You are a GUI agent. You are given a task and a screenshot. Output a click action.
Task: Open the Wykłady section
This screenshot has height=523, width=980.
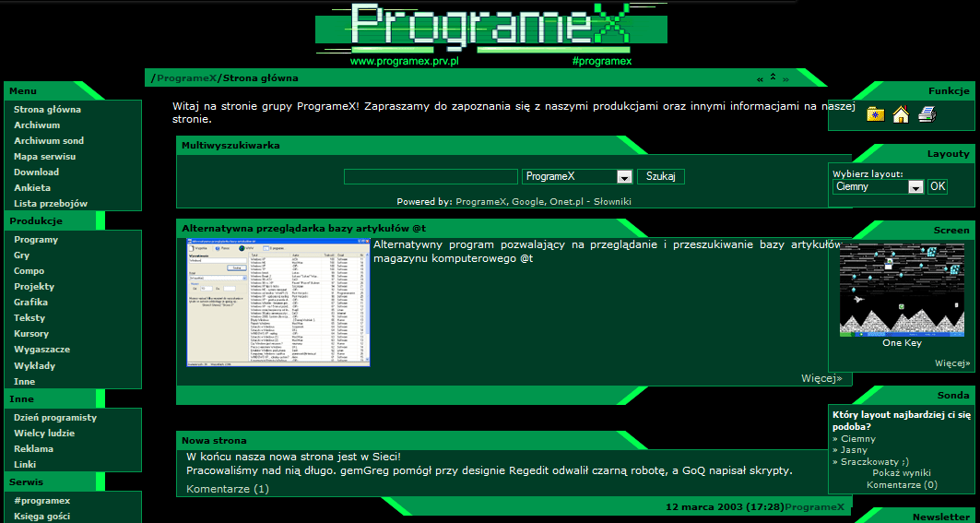click(x=34, y=366)
